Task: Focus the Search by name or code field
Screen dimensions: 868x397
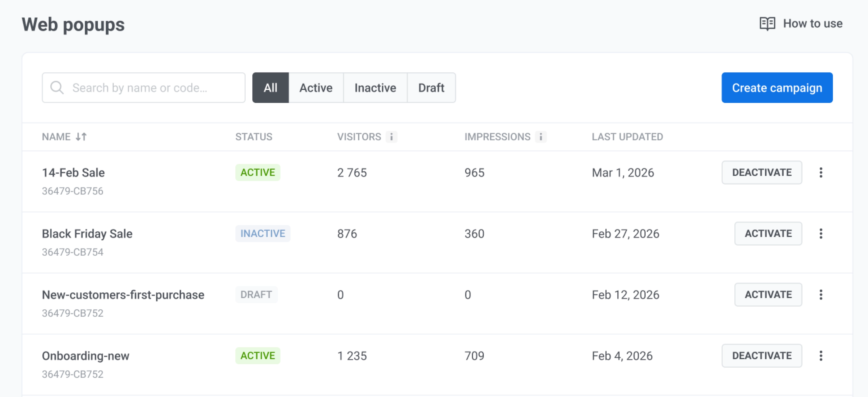Action: point(143,88)
